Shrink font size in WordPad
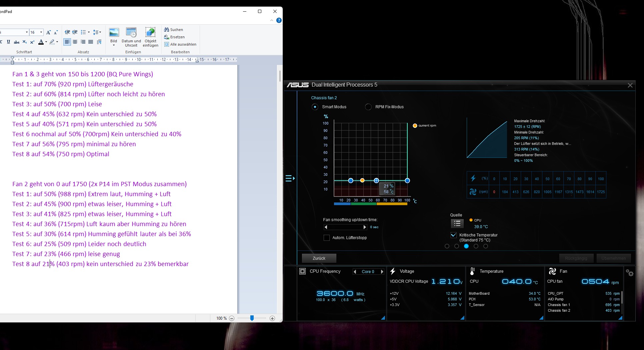This screenshot has height=350, width=644. coord(56,32)
